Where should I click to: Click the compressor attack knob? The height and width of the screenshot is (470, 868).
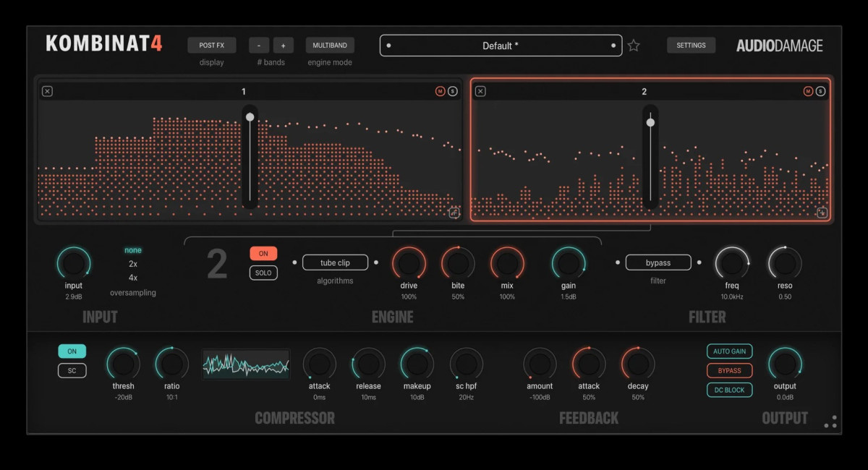[319, 364]
